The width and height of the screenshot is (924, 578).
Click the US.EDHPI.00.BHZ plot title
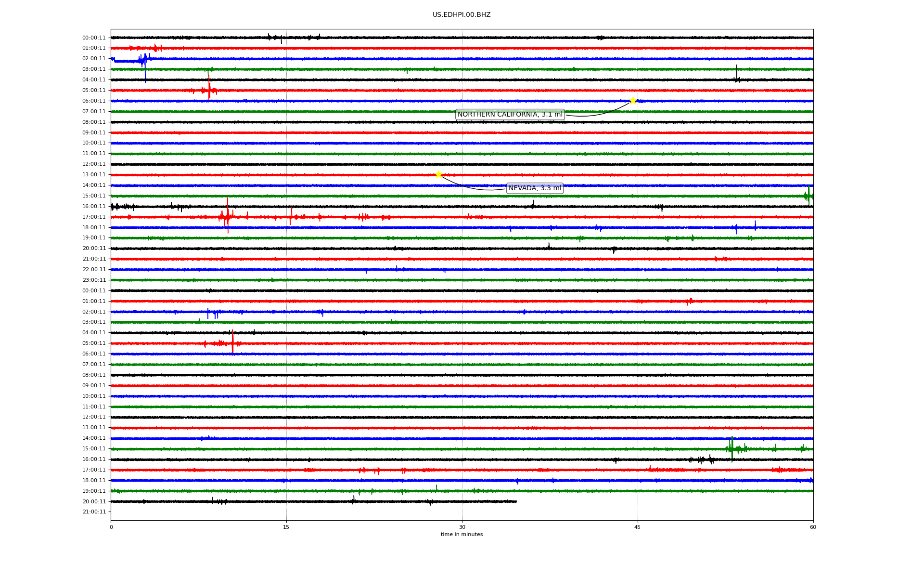462,15
